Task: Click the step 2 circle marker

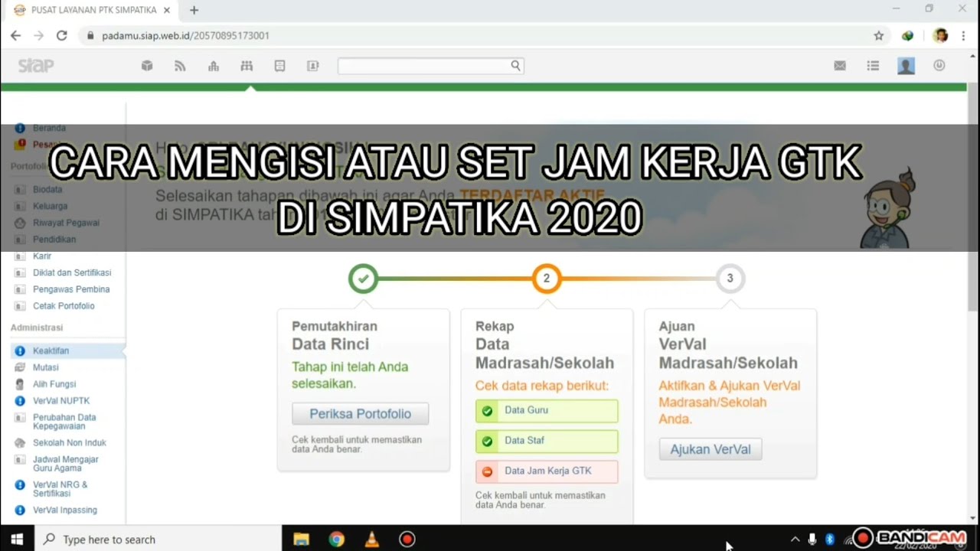Action: point(547,279)
